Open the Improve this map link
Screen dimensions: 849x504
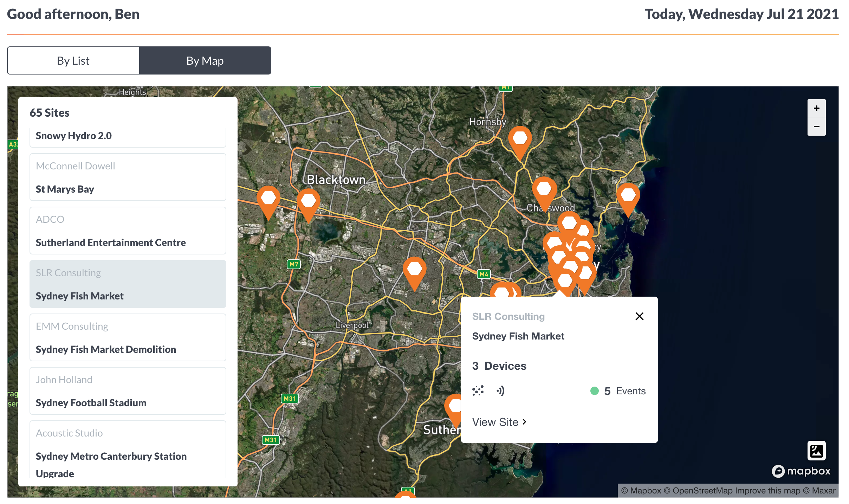point(768,491)
